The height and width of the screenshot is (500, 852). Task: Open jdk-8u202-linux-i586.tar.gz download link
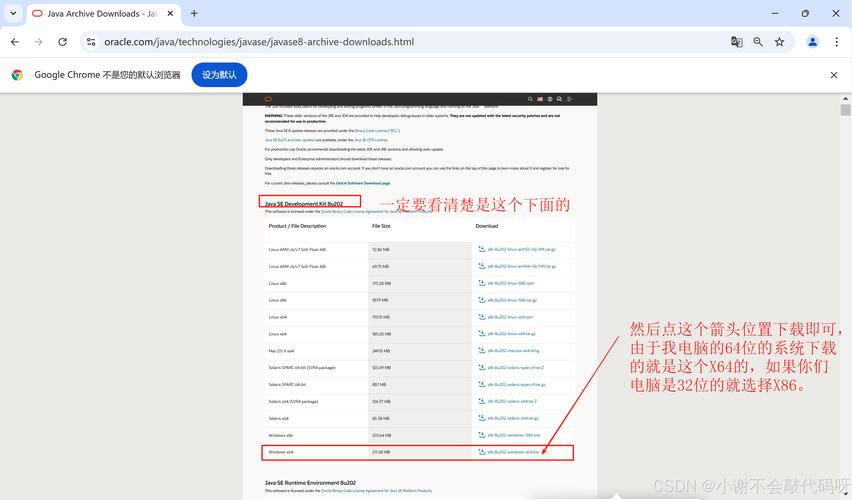pyautogui.click(x=512, y=300)
